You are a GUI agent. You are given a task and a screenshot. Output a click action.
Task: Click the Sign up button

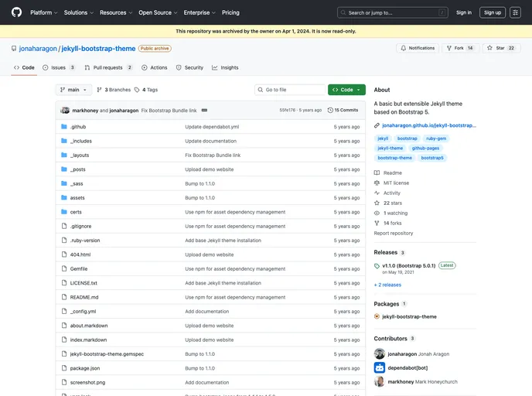click(493, 12)
